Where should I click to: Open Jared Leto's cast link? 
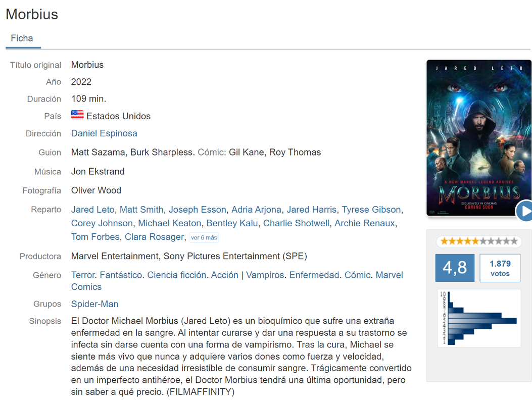point(92,210)
